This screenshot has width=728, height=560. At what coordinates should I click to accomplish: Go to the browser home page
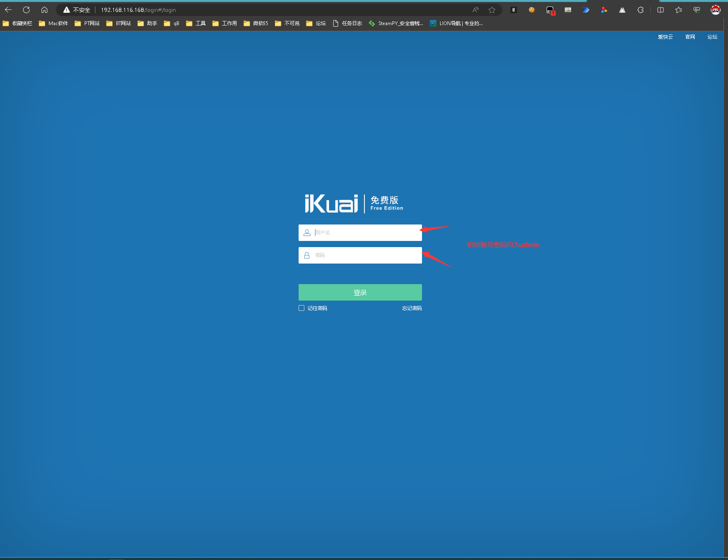[44, 10]
